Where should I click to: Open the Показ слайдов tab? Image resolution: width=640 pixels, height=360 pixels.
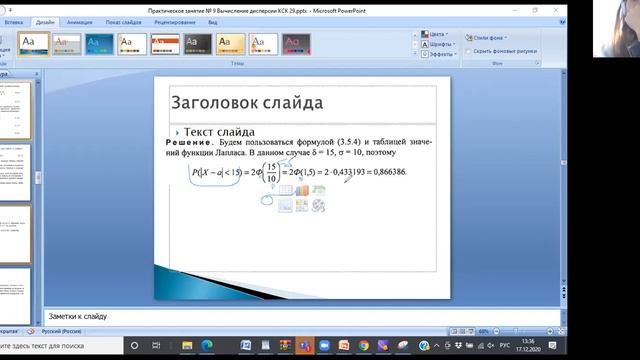[x=123, y=22]
